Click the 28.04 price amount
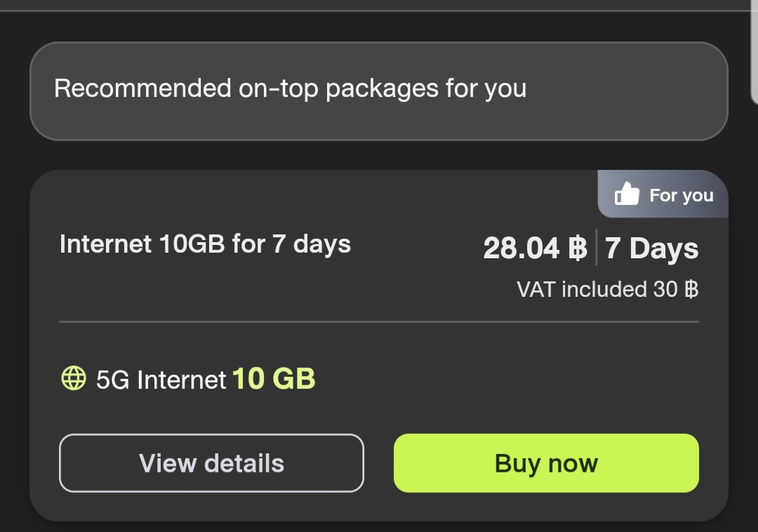This screenshot has width=758, height=532. point(521,248)
